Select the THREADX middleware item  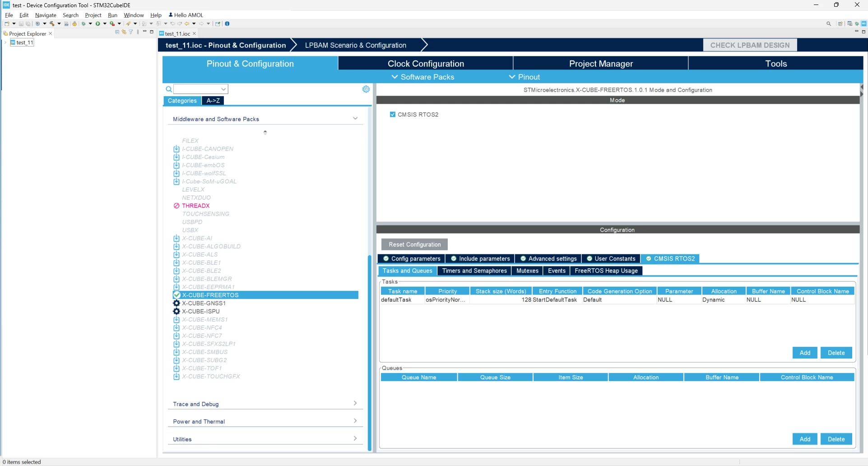196,206
